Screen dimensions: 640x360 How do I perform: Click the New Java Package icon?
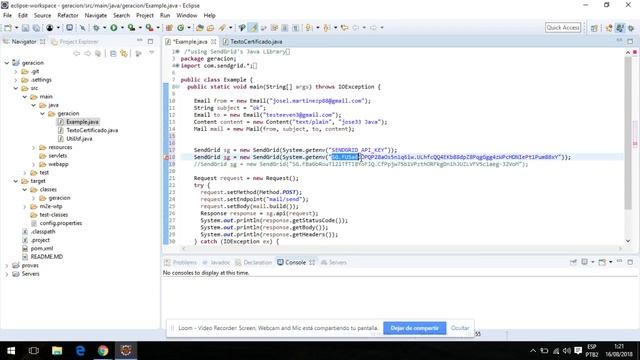click(x=169, y=28)
